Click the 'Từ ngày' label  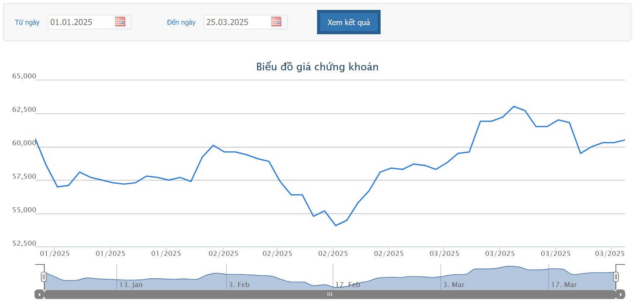[27, 22]
